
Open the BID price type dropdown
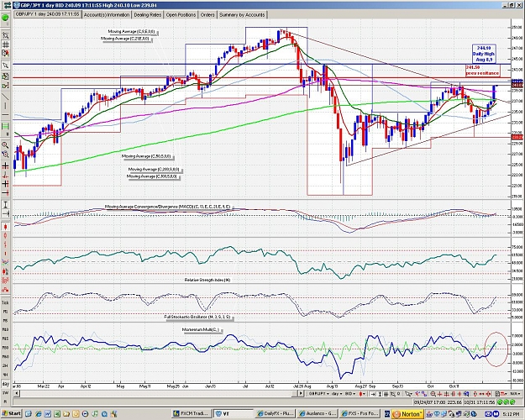coord(350,394)
